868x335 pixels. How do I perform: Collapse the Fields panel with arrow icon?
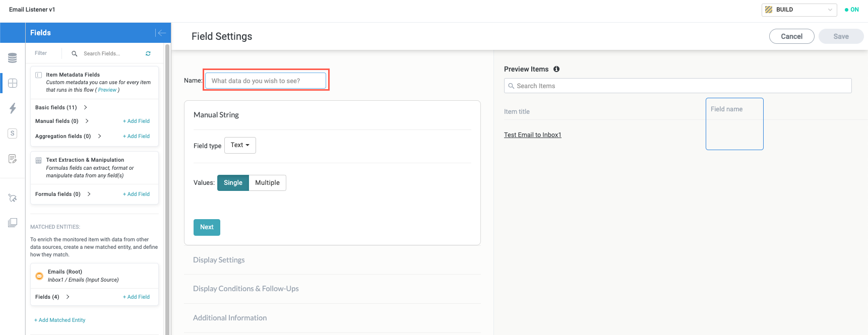(161, 33)
